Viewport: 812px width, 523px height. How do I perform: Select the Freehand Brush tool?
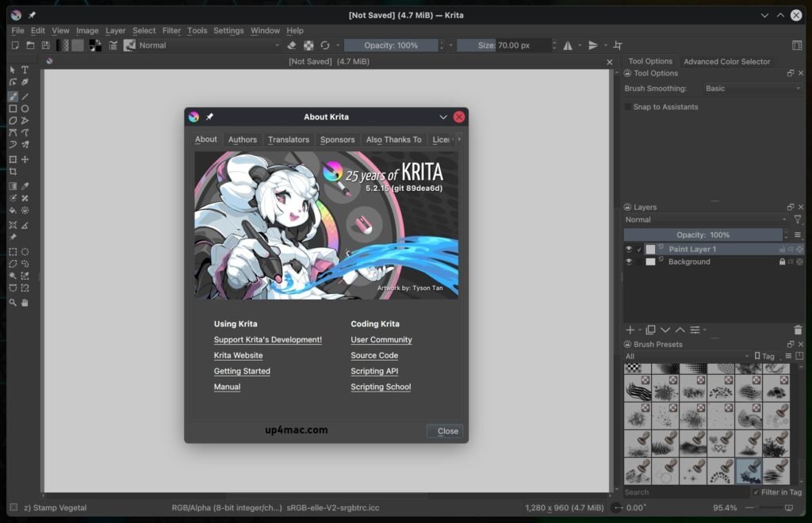point(13,96)
